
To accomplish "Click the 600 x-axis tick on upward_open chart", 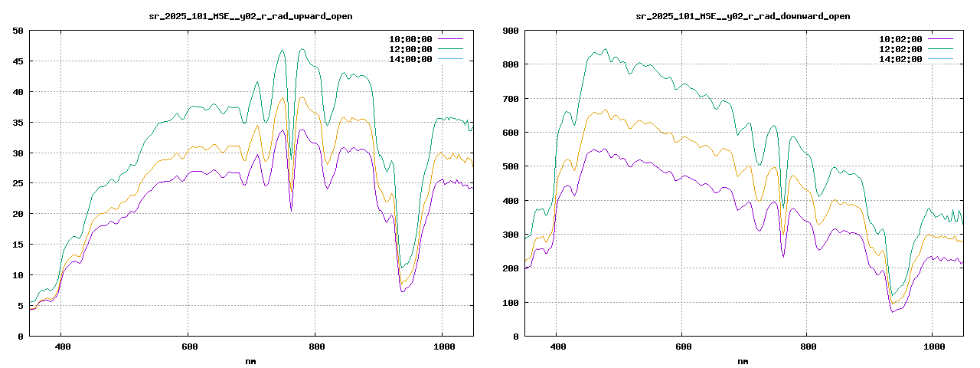I will (189, 347).
